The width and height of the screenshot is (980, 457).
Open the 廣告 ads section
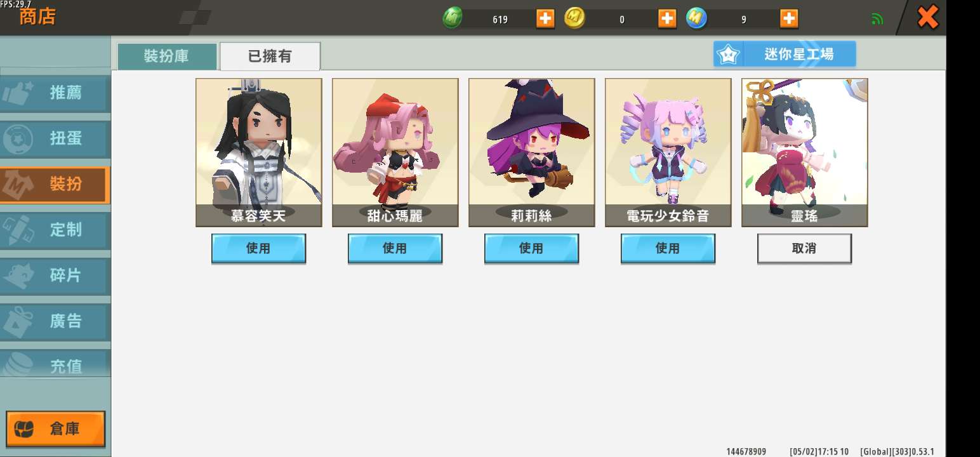pyautogui.click(x=55, y=321)
